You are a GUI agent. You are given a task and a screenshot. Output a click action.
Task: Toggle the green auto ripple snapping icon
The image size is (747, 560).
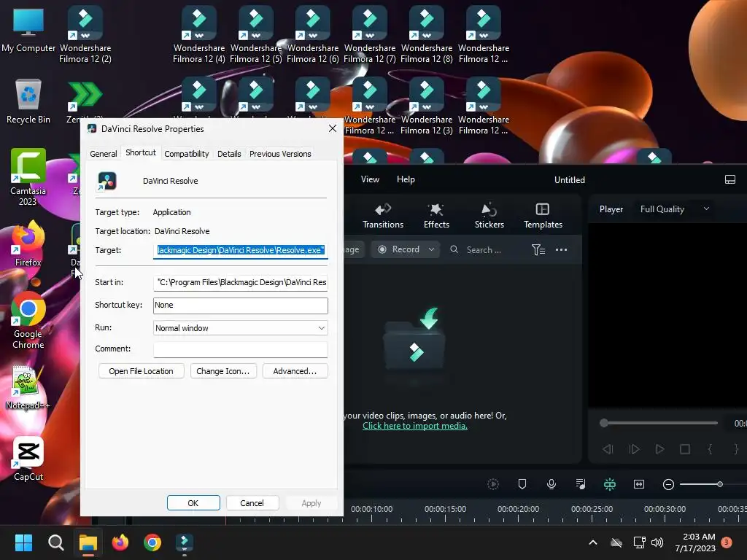[610, 484]
